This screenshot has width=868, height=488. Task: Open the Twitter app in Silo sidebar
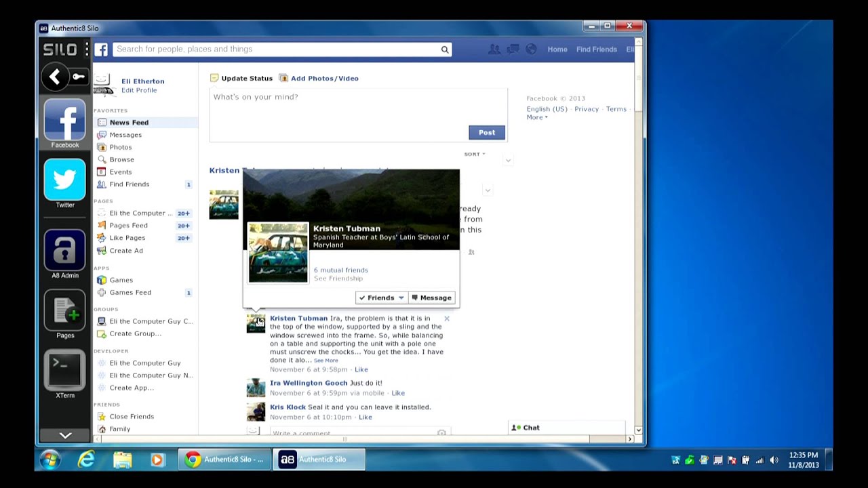(x=65, y=184)
